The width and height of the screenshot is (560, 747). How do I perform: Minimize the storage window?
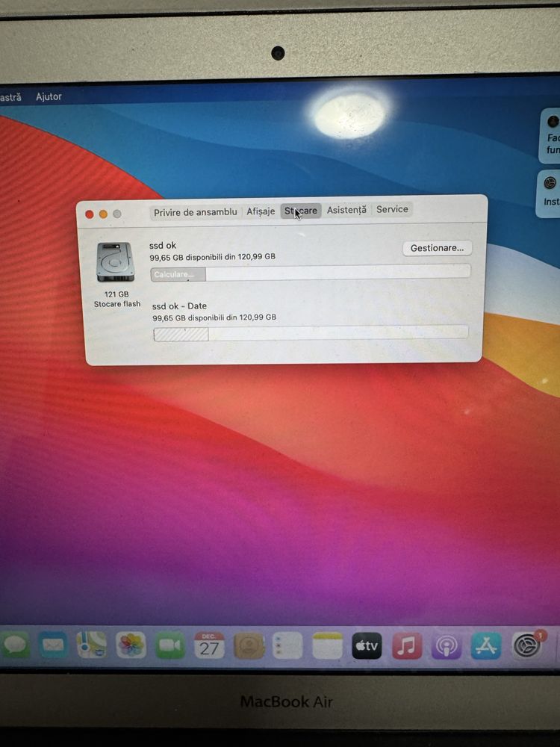[103, 214]
